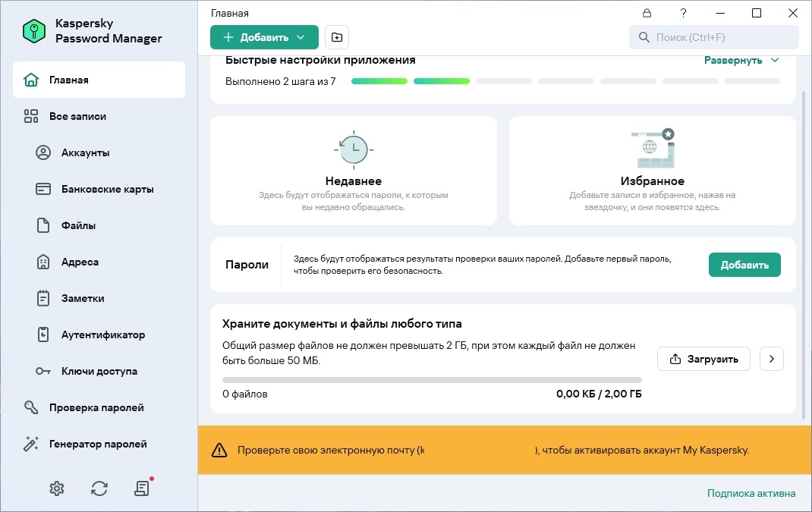The width and height of the screenshot is (812, 512).
Task: Open Заметки section
Action: click(83, 298)
